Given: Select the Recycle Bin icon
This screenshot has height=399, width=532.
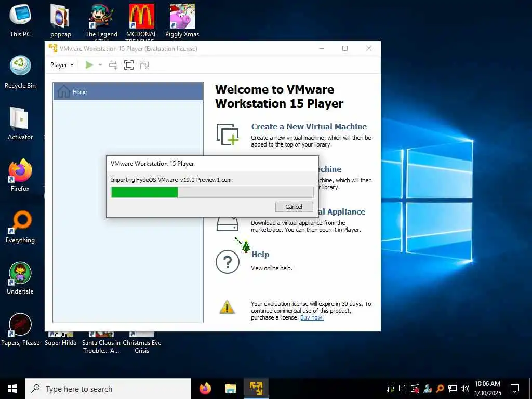Looking at the screenshot, I should [x=20, y=72].
